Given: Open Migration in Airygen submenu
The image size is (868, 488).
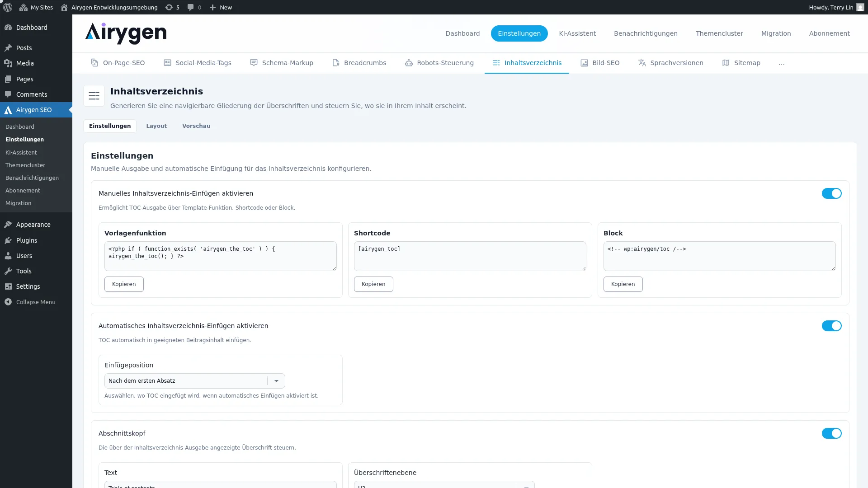Looking at the screenshot, I should pos(19,203).
